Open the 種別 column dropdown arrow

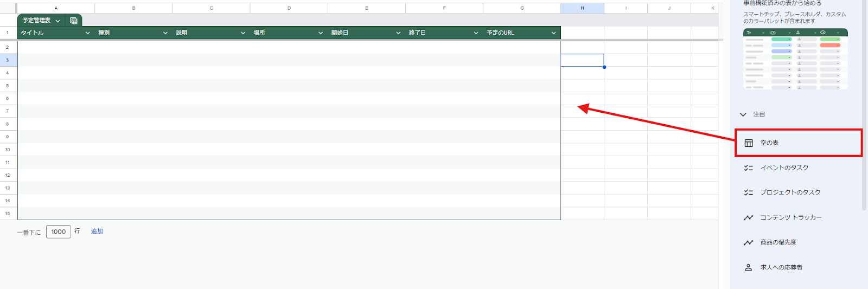[165, 33]
